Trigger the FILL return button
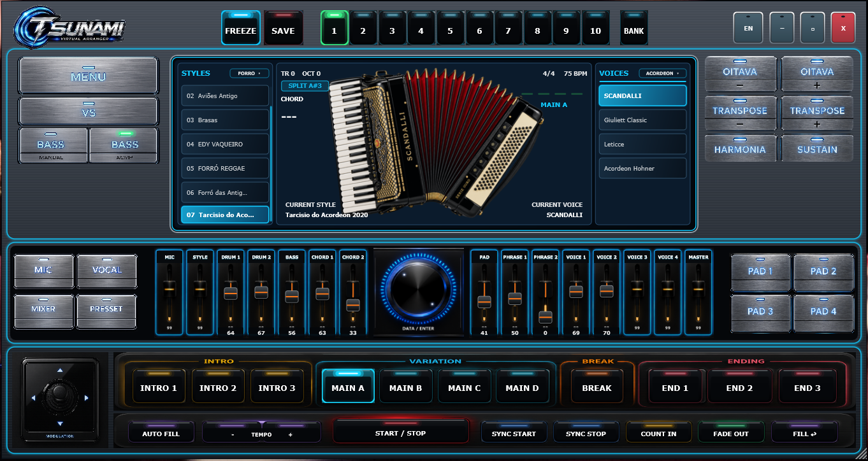This screenshot has height=461, width=868. pyautogui.click(x=804, y=433)
